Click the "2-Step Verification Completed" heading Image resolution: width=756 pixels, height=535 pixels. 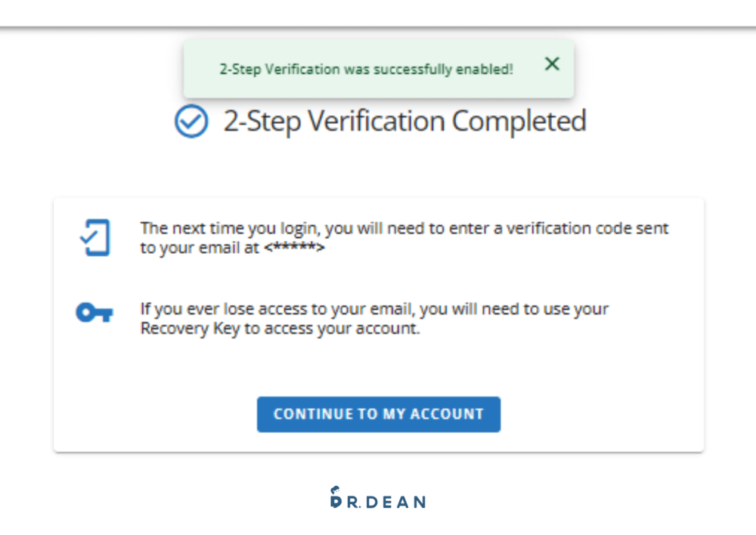point(404,122)
